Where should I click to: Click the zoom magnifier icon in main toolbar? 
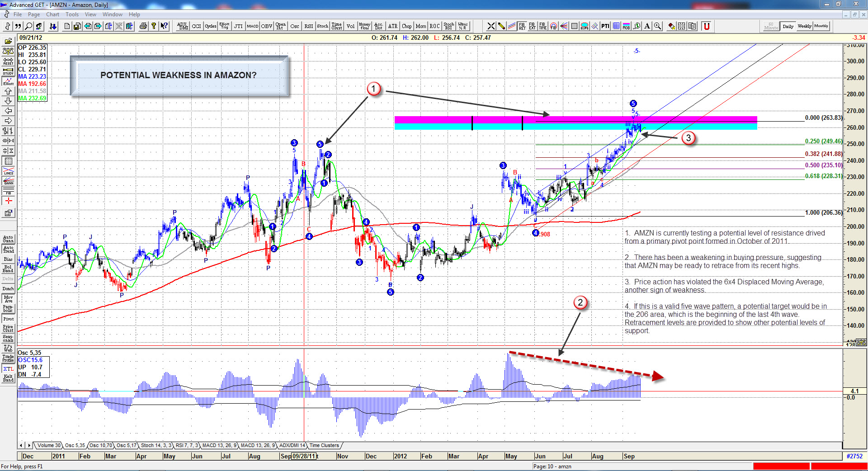click(29, 26)
